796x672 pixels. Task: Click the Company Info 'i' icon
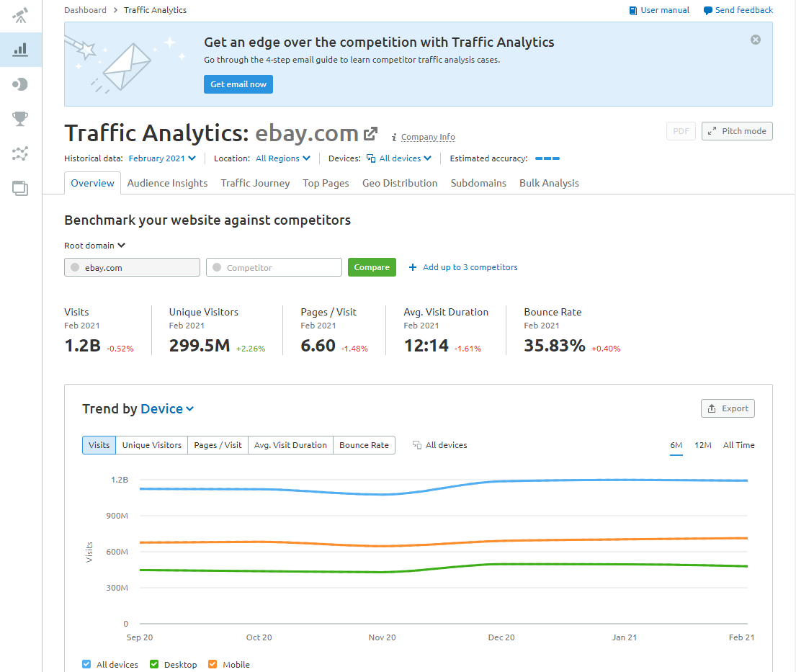point(394,137)
